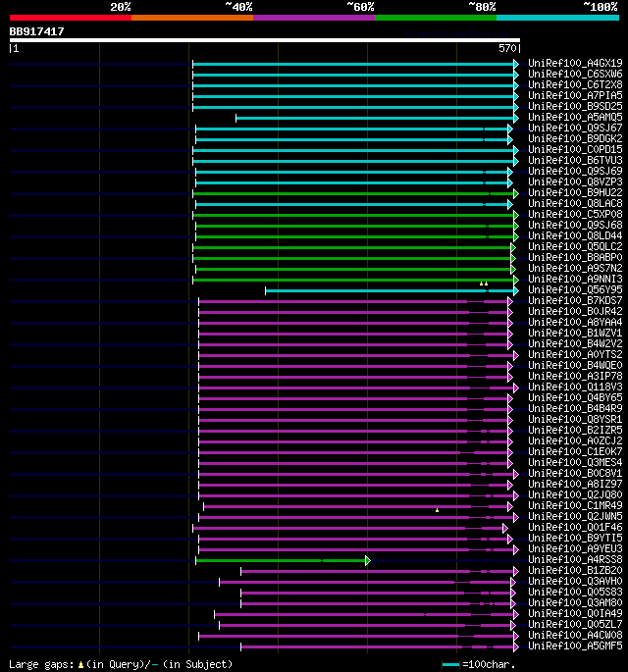Click the UniRef100_B7KDS7 label
The image size is (628, 672).
575,300
